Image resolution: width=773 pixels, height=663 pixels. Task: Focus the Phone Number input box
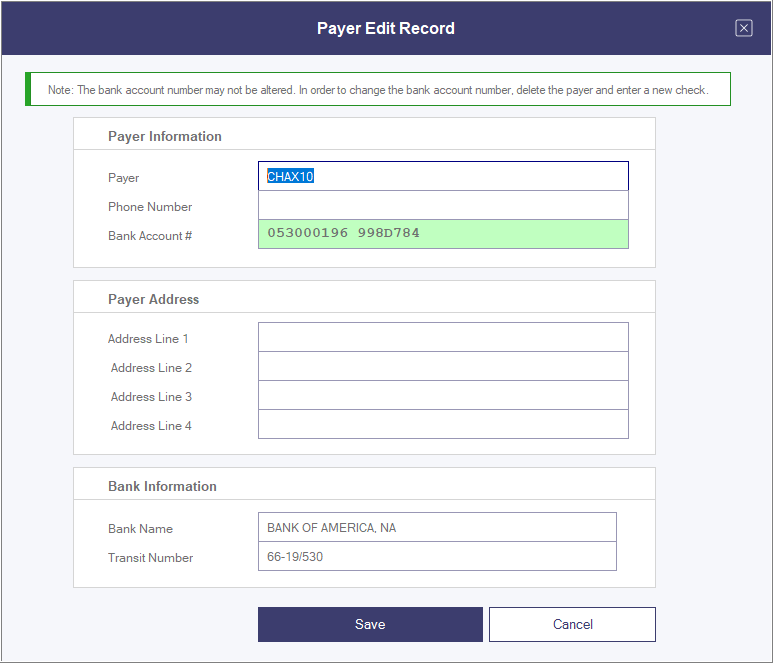[x=442, y=206]
